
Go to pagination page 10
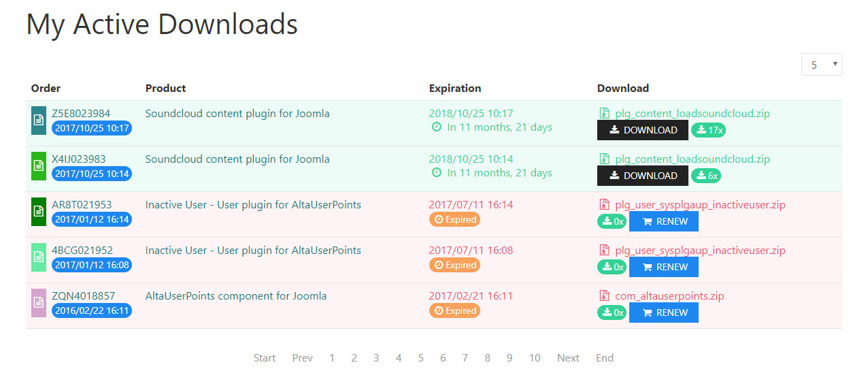click(535, 358)
